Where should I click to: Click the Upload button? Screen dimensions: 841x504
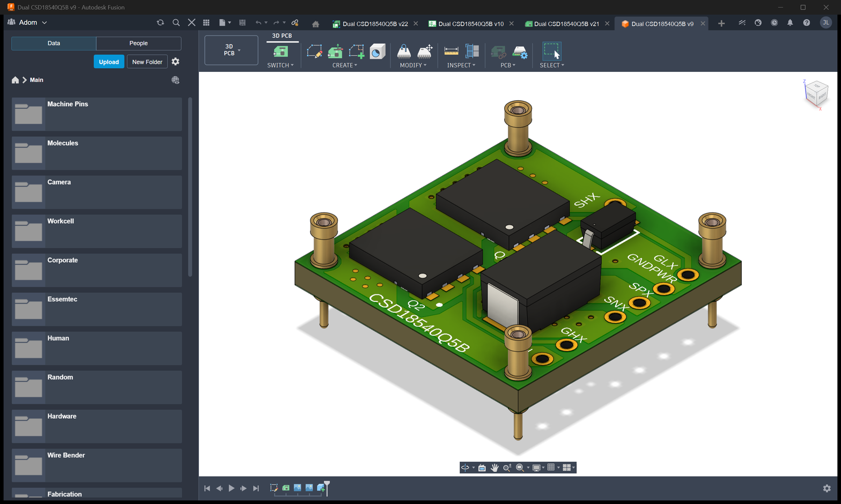(x=109, y=62)
